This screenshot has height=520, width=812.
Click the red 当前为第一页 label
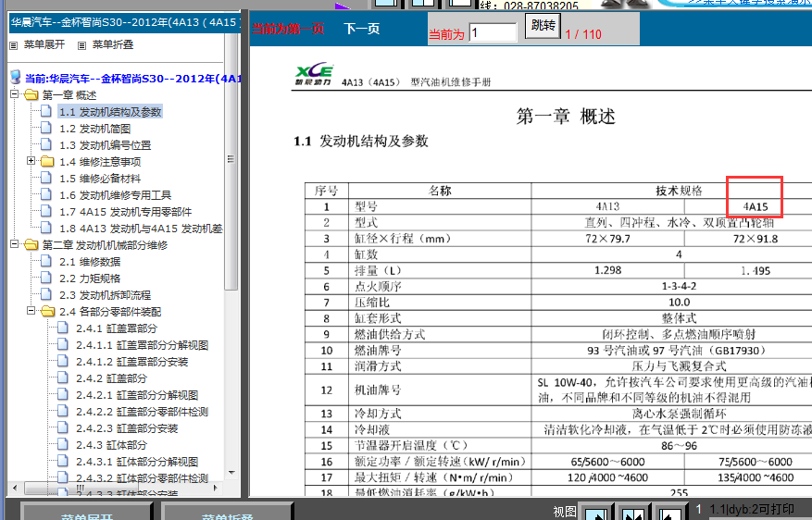point(288,29)
